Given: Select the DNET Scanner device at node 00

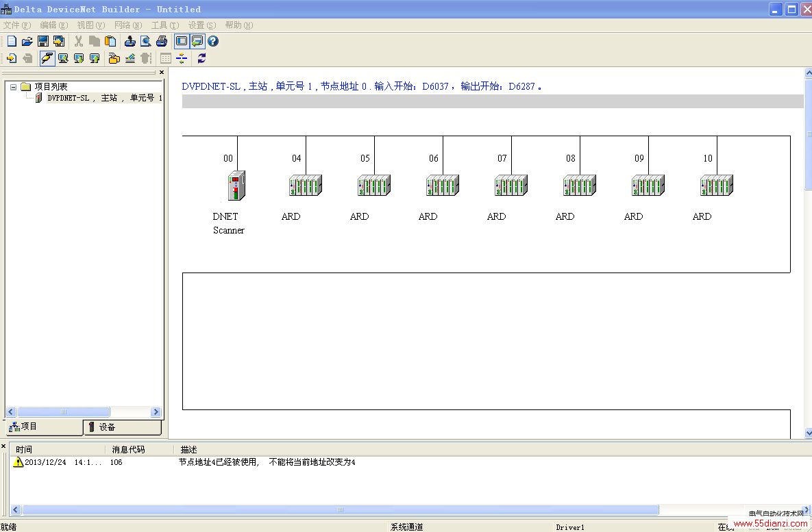Looking at the screenshot, I should 236,186.
